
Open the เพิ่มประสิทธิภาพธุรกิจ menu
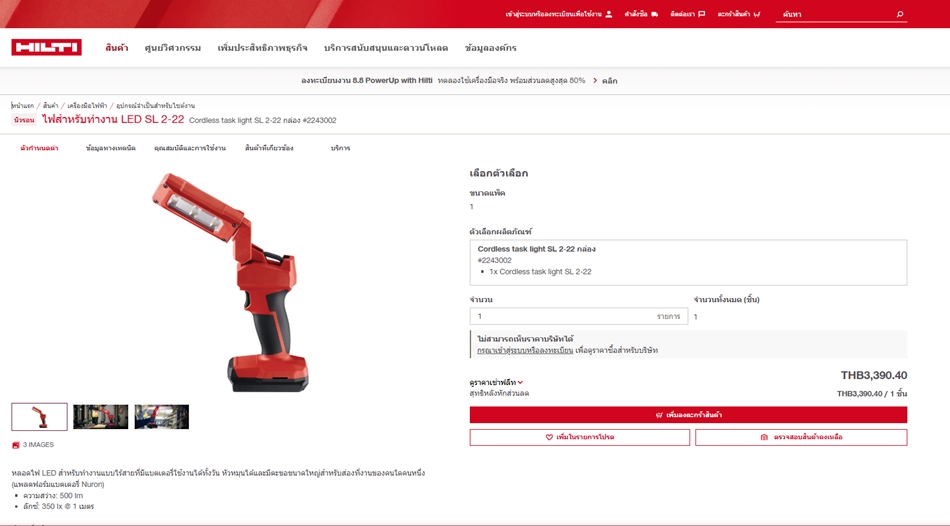pyautogui.click(x=262, y=48)
